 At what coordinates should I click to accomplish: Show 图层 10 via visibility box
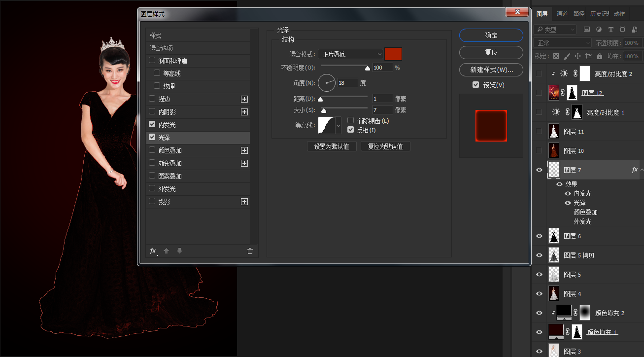(x=539, y=150)
